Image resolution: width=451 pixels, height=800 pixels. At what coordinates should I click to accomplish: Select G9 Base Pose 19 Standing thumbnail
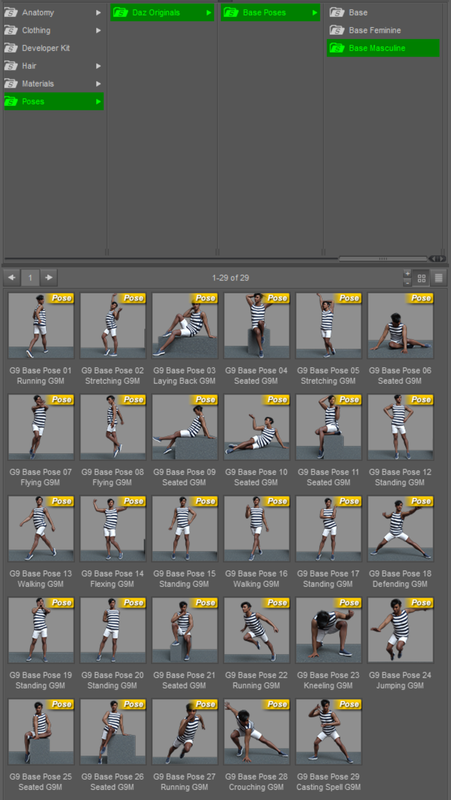[41, 630]
